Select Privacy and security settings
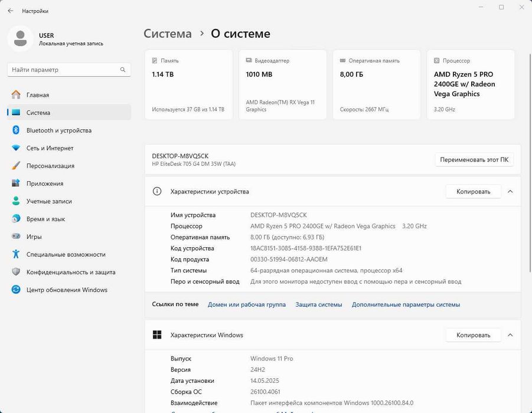The height and width of the screenshot is (413, 532). tap(71, 272)
